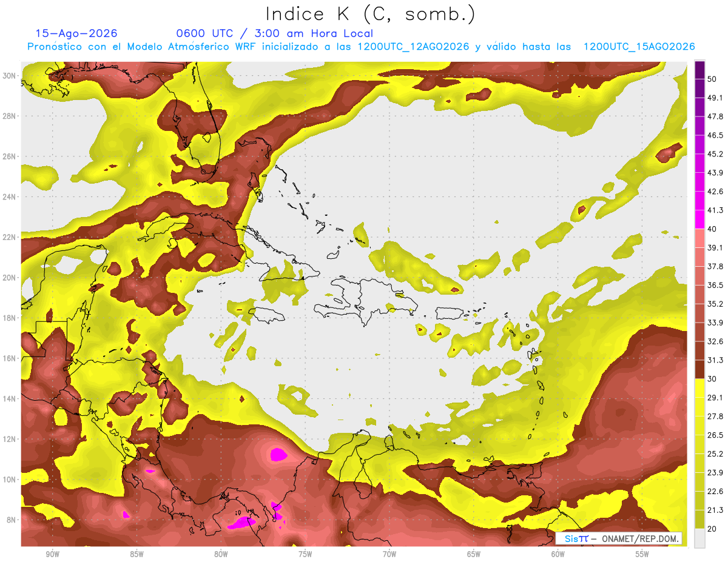Screen dimensions: 728x562
Task: Click the 85W longitude label
Action: pyautogui.click(x=136, y=554)
